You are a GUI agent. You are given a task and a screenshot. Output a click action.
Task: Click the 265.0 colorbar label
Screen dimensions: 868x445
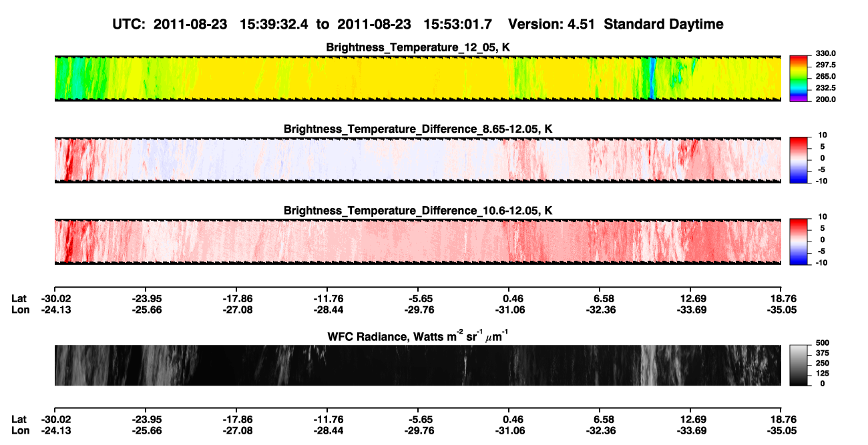pos(825,77)
